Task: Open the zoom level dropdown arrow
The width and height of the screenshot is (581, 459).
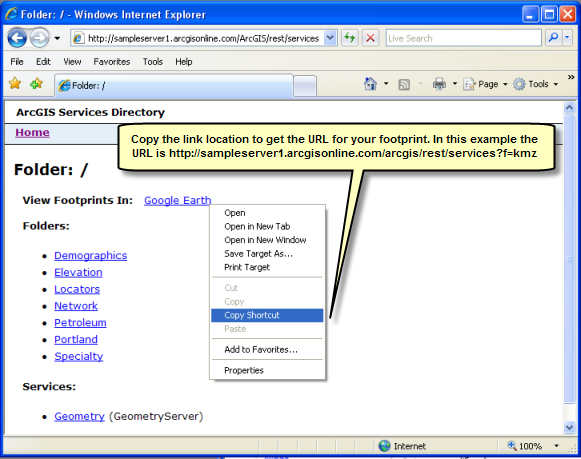Action: click(x=556, y=446)
